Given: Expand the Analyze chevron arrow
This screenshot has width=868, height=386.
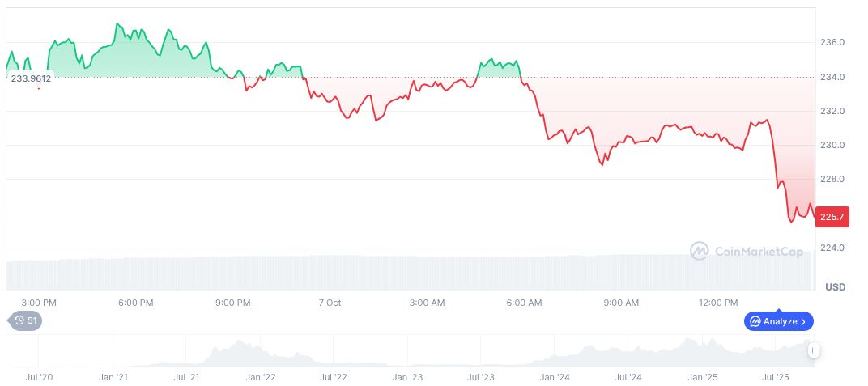Looking at the screenshot, I should 803,321.
